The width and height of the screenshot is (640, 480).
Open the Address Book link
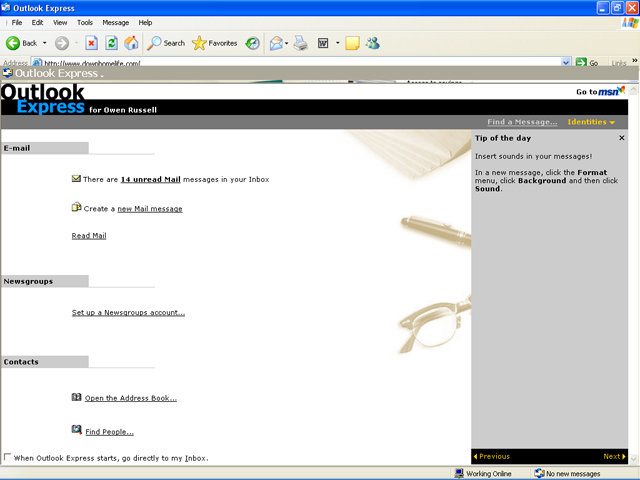tap(131, 398)
